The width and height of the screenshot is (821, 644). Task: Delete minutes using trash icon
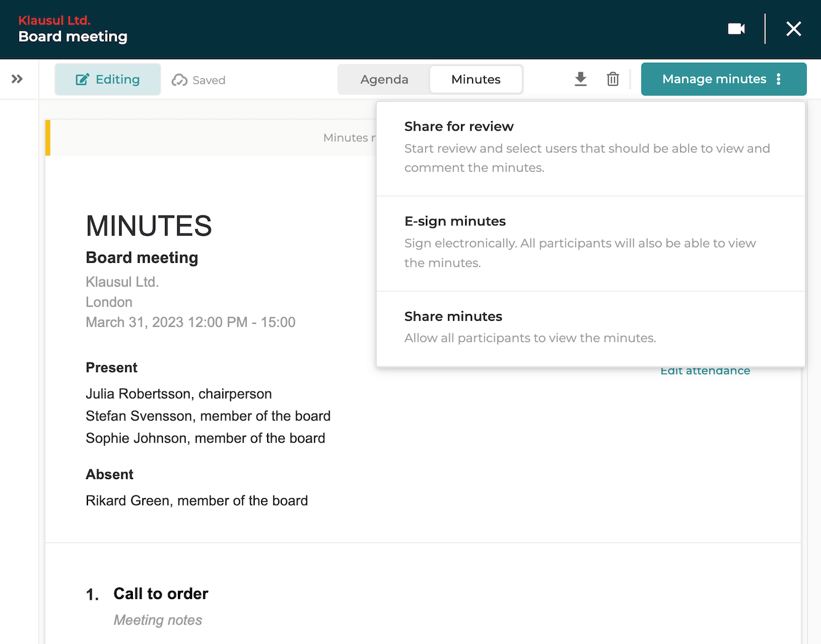[x=612, y=79]
